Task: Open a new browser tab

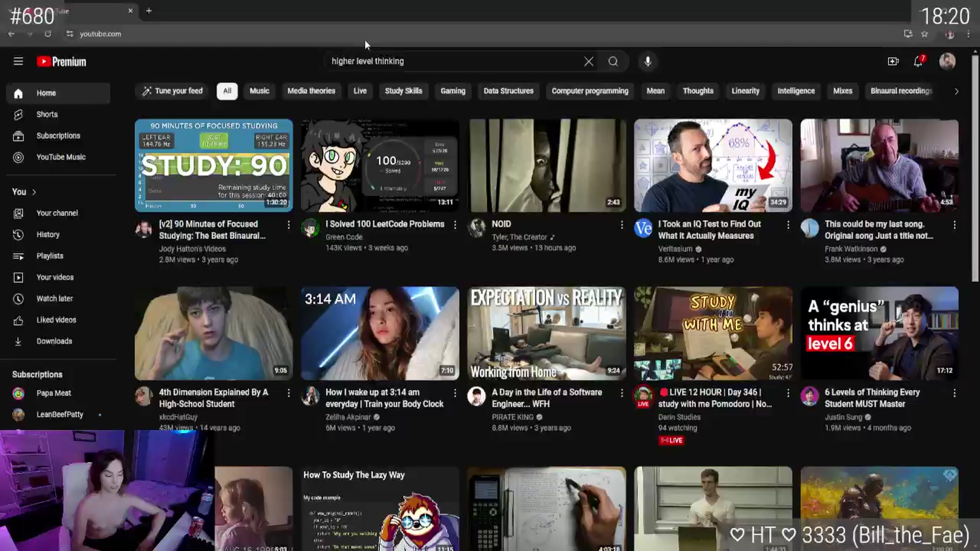Action: (149, 10)
